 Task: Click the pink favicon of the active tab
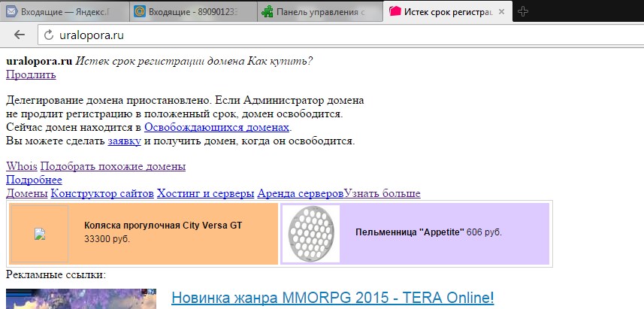395,11
